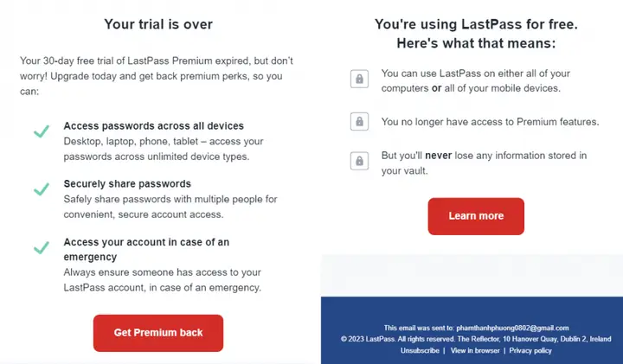Click Access your account in case of emergency title
Screen dimensions: 623x364
[146, 249]
